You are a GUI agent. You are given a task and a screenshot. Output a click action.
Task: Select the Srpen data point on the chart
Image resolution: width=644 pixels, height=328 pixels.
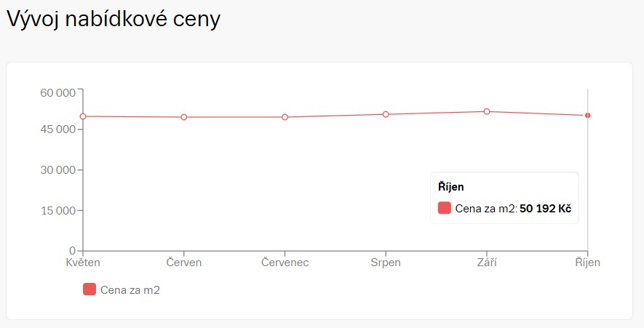click(x=386, y=114)
